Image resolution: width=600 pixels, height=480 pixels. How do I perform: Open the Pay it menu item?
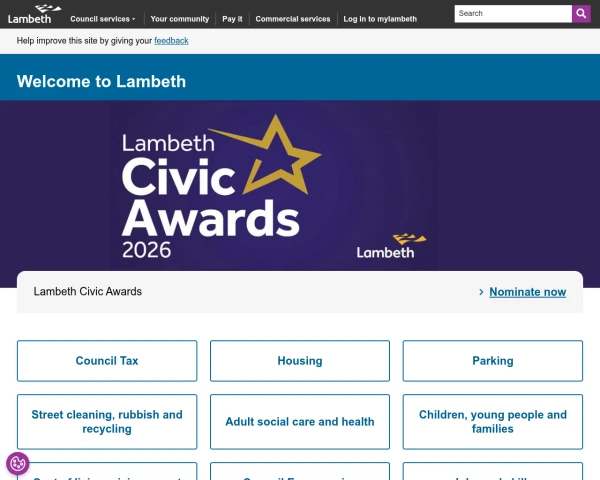pyautogui.click(x=232, y=19)
